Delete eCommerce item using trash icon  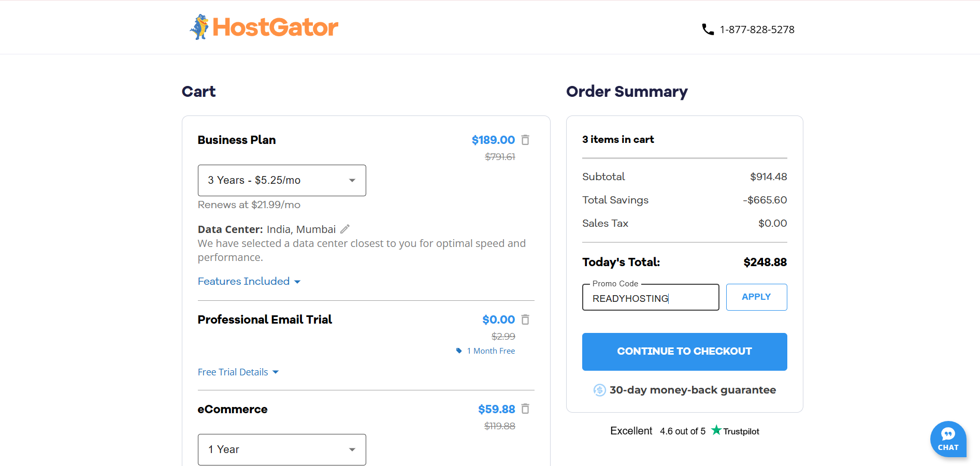coord(525,409)
